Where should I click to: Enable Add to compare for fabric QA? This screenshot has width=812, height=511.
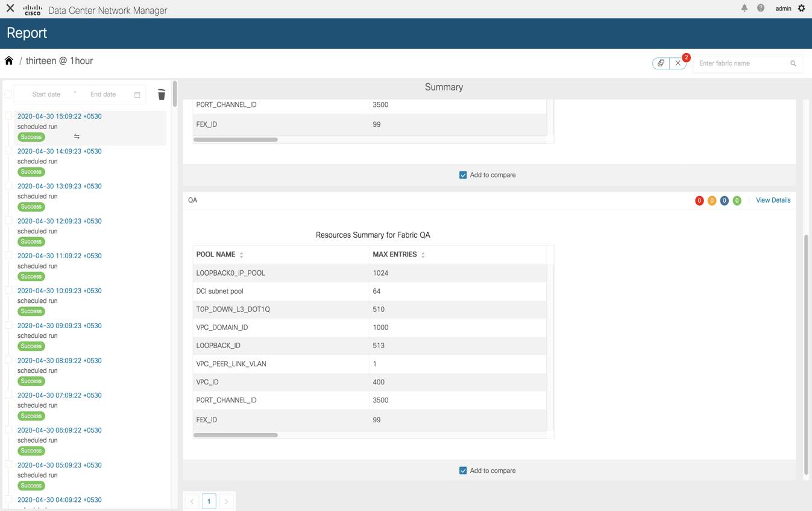[463, 471]
